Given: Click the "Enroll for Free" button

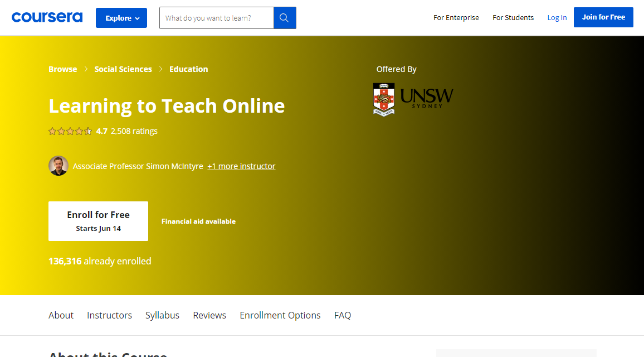Looking at the screenshot, I should 98,221.
